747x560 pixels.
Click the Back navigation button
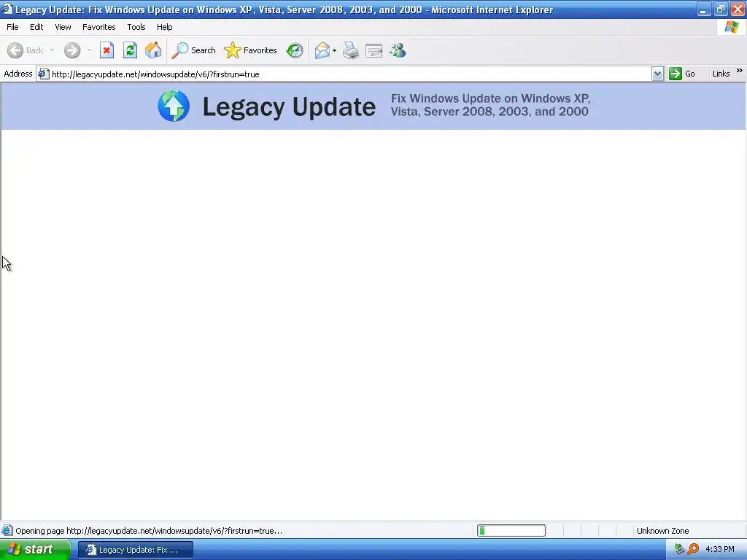[26, 50]
